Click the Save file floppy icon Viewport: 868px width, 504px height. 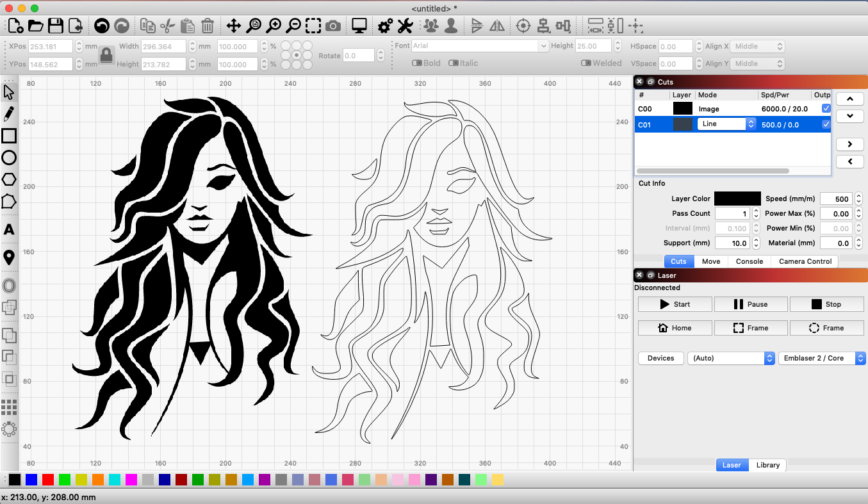coord(56,26)
